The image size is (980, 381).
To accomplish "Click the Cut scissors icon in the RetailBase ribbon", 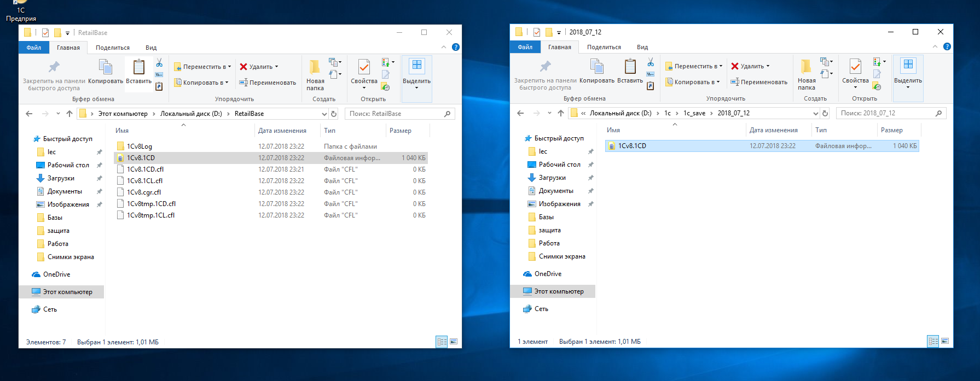I will click(159, 63).
